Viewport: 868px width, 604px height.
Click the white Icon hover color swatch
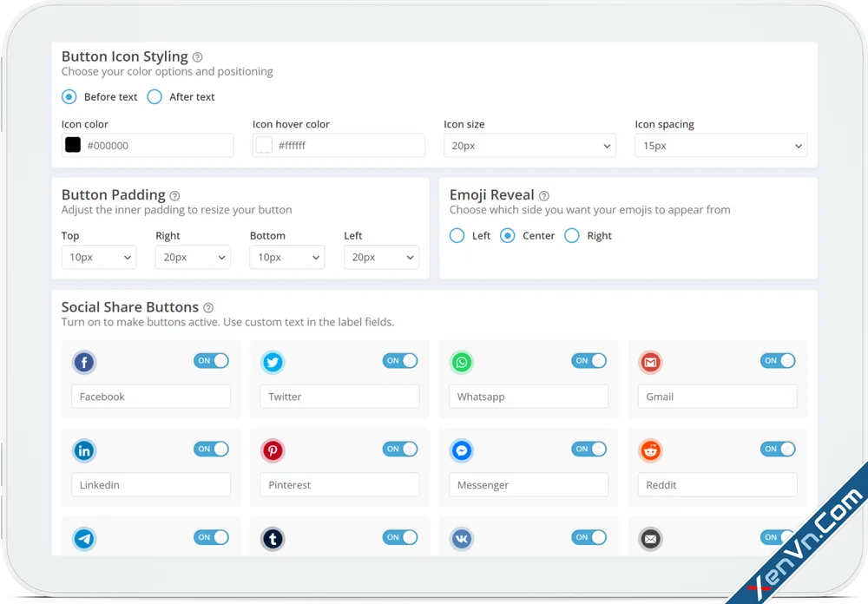(264, 145)
